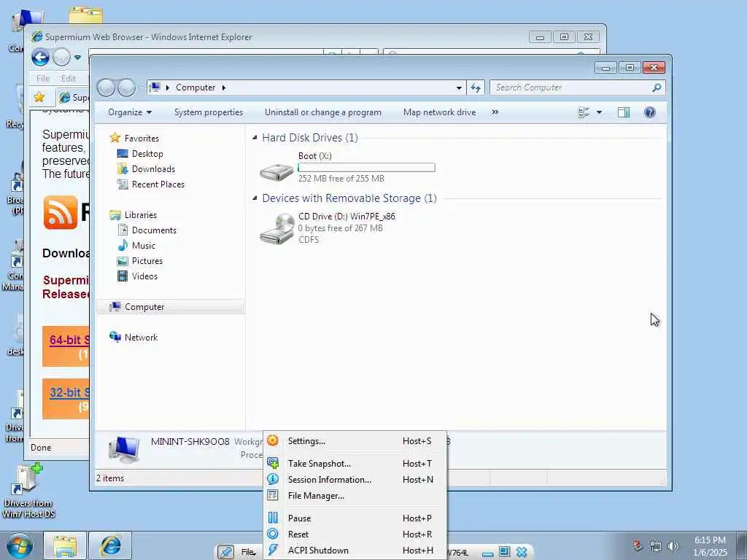Click System properties in Explorer toolbar
The image size is (747, 560).
[x=209, y=112]
